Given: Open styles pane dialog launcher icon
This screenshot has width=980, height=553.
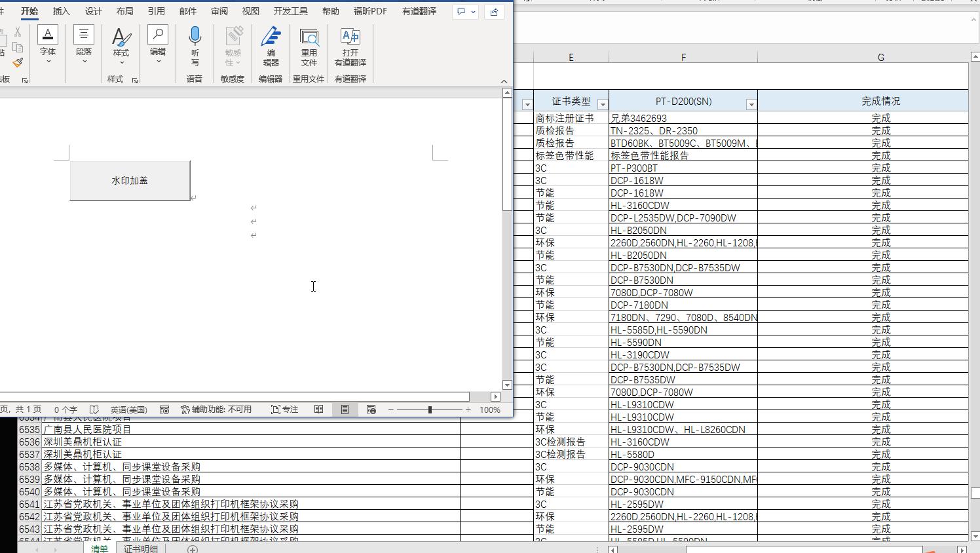Looking at the screenshot, I should pyautogui.click(x=135, y=80).
